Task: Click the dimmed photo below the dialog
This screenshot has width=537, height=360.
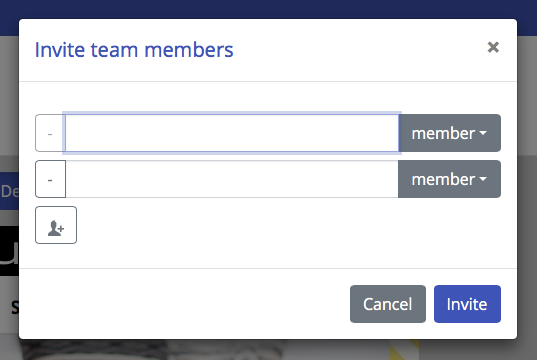Action: click(151, 350)
